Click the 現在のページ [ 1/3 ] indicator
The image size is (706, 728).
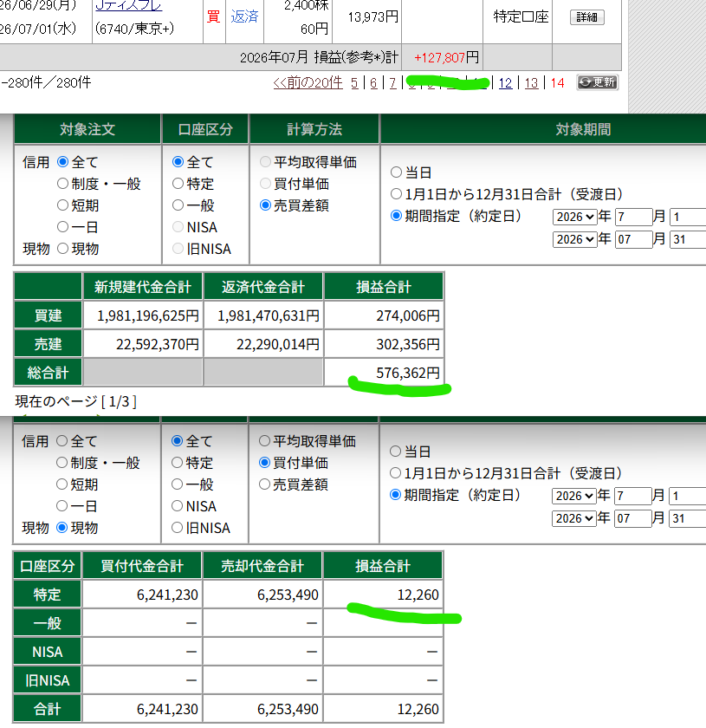pos(76,401)
